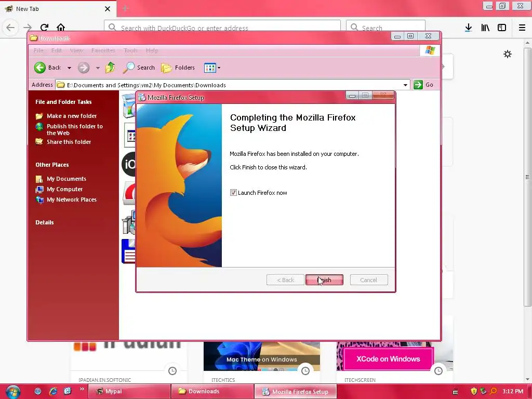Switch to Mypal taskbar button

pos(129,391)
